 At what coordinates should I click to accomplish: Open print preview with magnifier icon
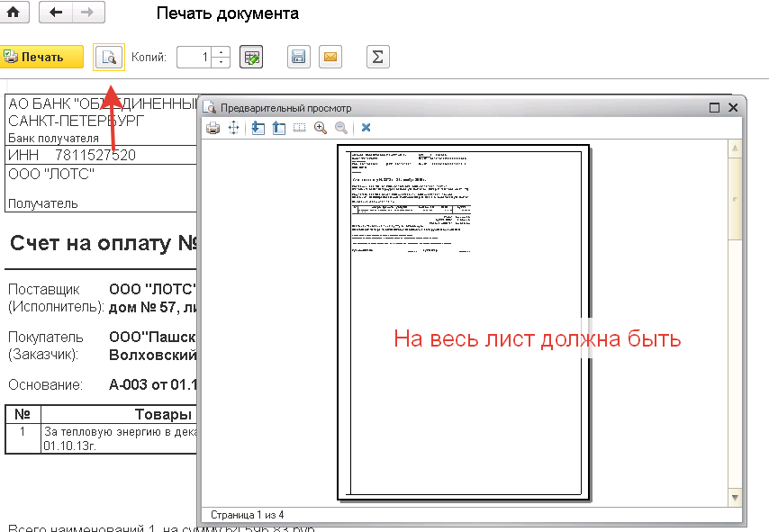tap(109, 58)
